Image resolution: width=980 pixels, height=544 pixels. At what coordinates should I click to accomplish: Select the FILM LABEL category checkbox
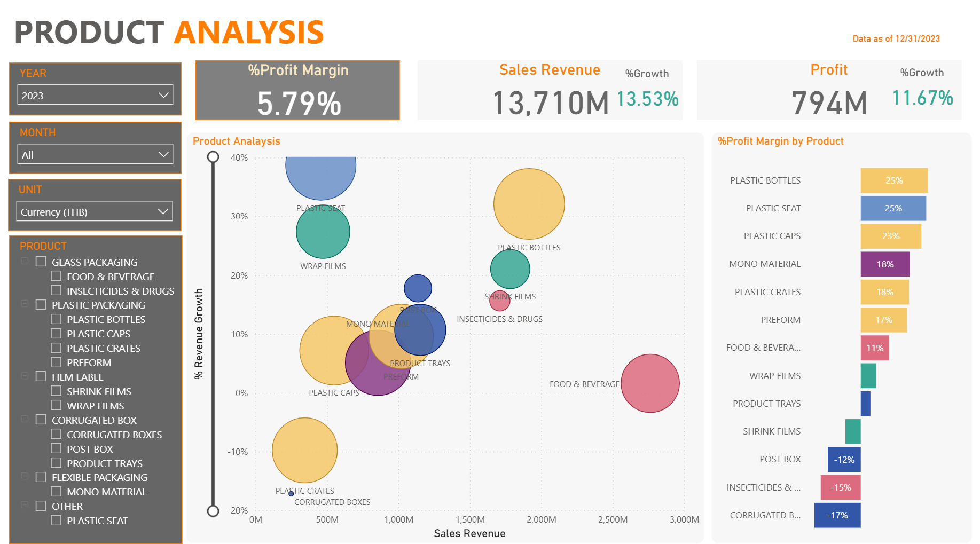41,376
